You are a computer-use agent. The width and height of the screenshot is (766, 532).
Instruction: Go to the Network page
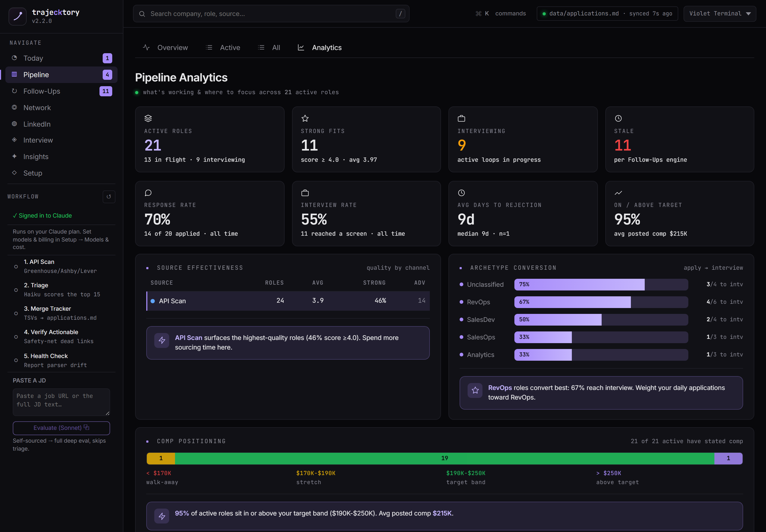[x=61, y=108]
